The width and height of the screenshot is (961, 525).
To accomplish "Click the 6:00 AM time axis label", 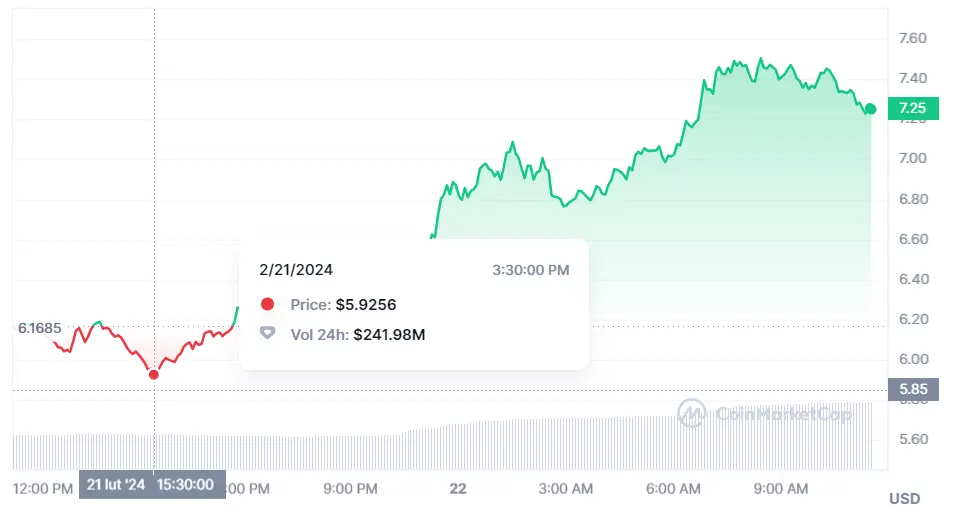I will point(673,489).
